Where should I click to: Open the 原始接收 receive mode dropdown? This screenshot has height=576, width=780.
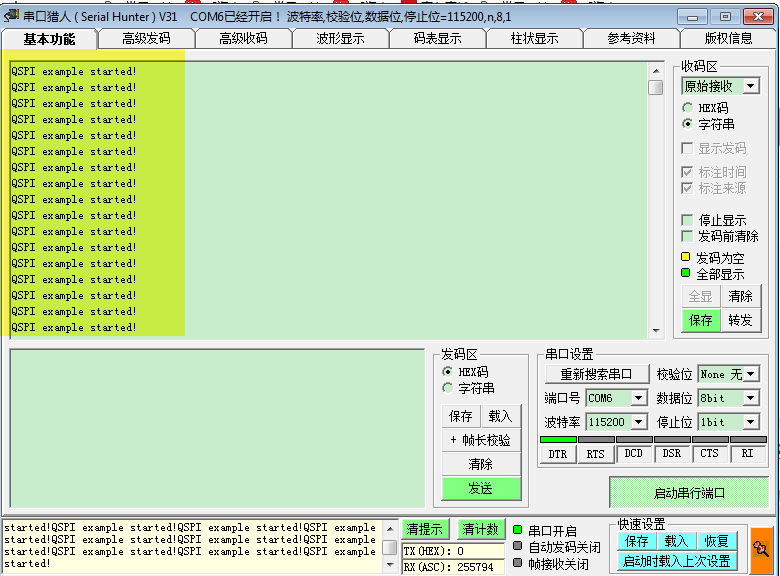[x=751, y=86]
